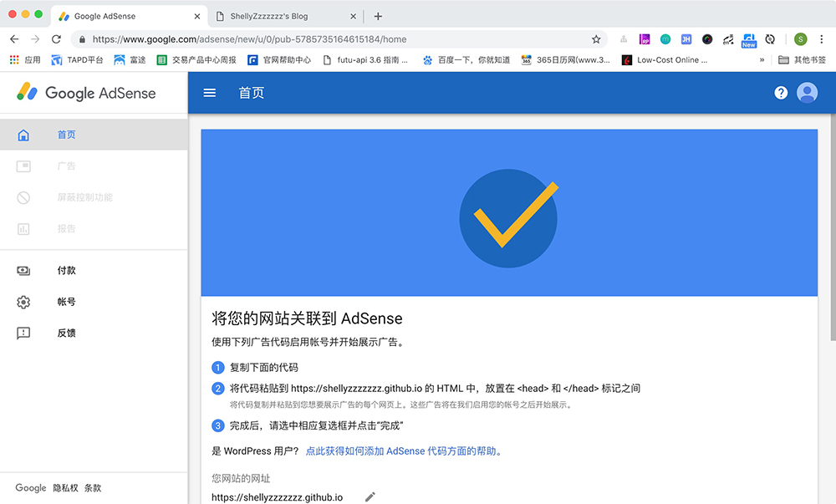The width and height of the screenshot is (836, 504).
Task: Click the 报告 reports chart icon
Action: click(23, 229)
